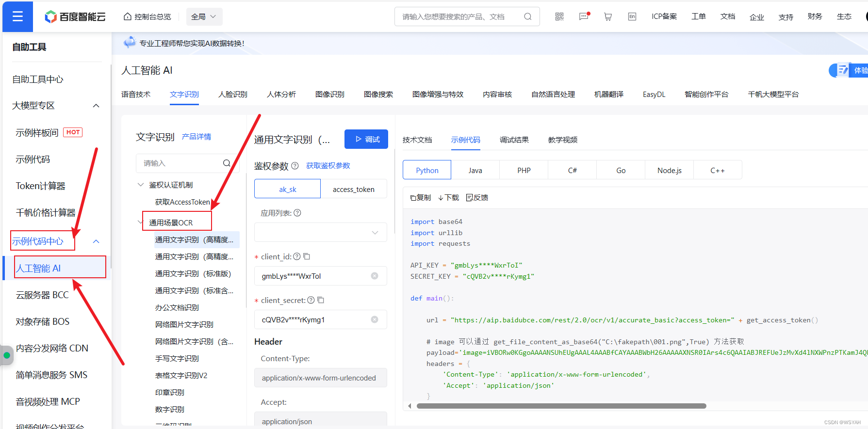The image size is (868, 429).
Task: Switch language with the En icon
Action: [x=632, y=16]
